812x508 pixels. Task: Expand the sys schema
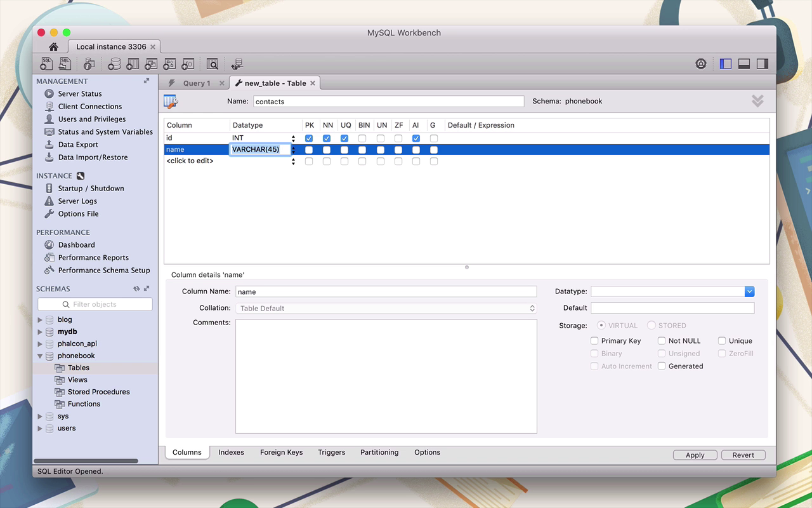pyautogui.click(x=40, y=416)
